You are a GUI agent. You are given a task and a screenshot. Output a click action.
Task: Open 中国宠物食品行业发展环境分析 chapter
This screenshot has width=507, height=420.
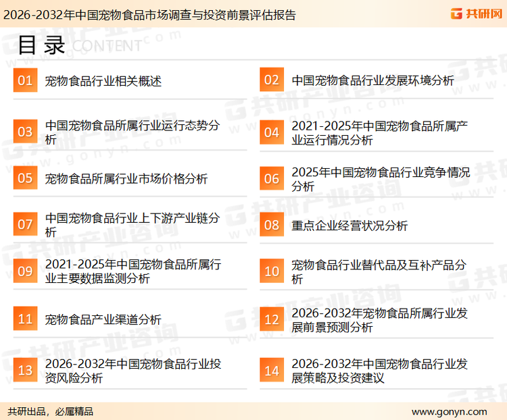[372, 81]
